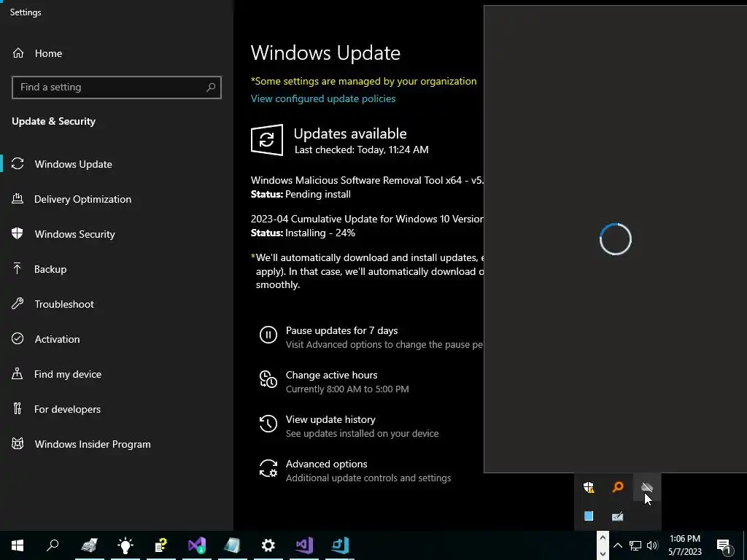Open View configured update policies link

[323, 98]
